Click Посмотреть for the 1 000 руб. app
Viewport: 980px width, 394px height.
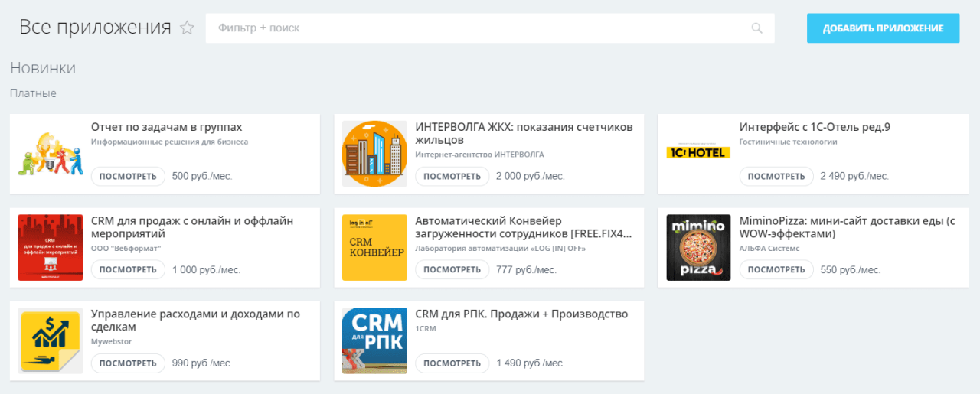click(128, 269)
